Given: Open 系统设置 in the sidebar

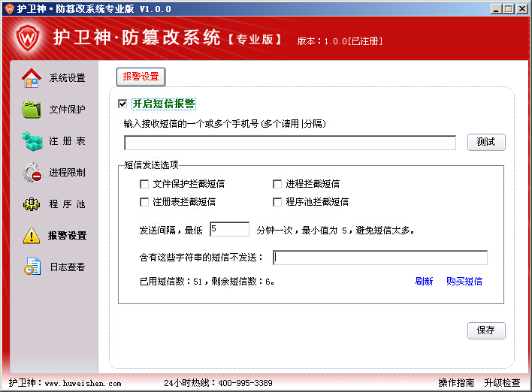Looking at the screenshot, I should [67, 78].
